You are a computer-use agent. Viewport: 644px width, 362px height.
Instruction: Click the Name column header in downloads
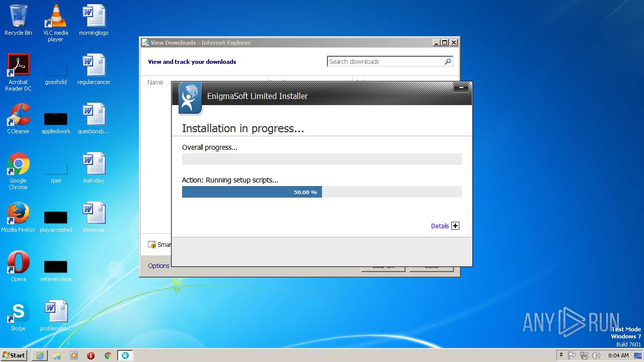click(155, 82)
